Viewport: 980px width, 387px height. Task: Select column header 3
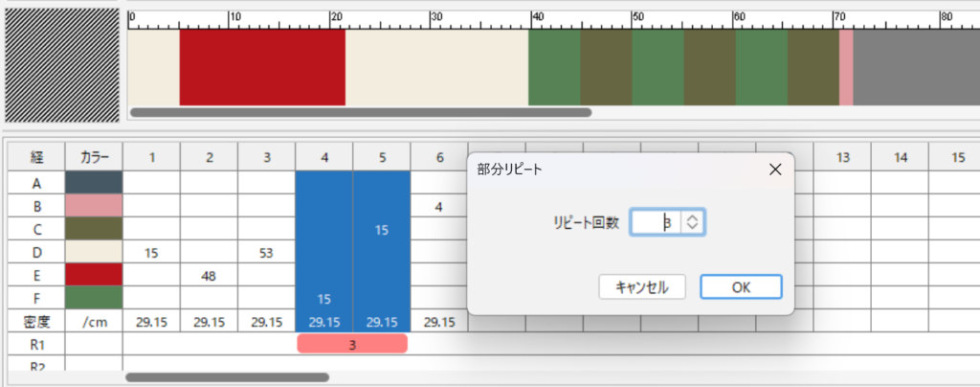coord(266,157)
